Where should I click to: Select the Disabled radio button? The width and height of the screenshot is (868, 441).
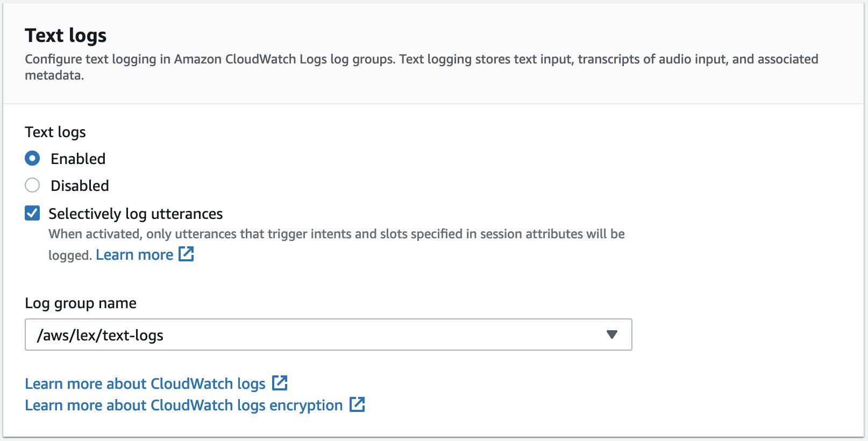[x=32, y=186]
